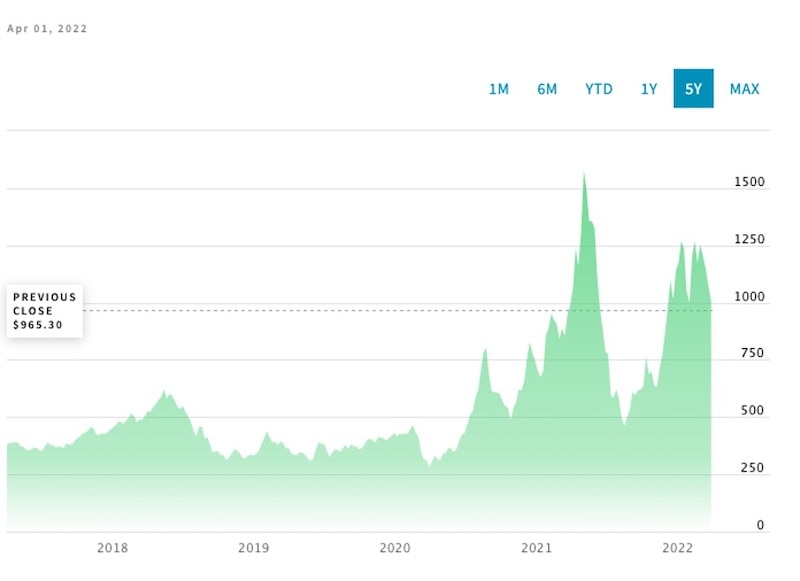Click the 2019 x-axis year label
The height and width of the screenshot is (581, 800).
253,547
